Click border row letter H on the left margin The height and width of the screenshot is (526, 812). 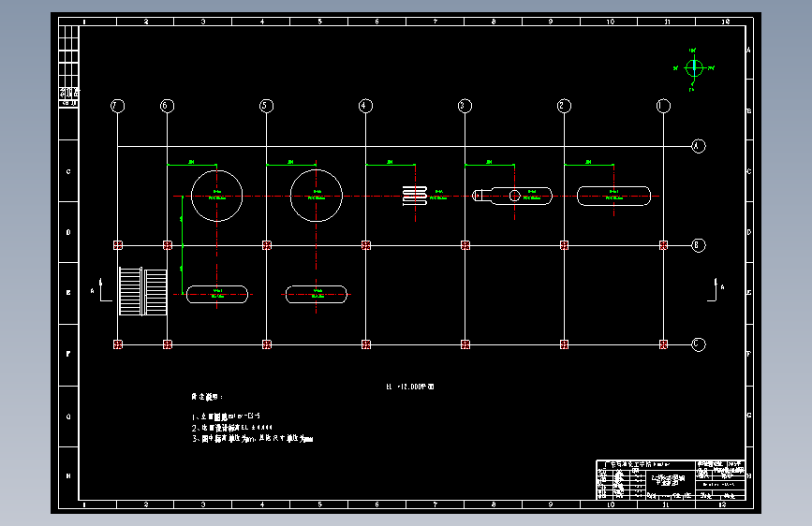coord(68,475)
